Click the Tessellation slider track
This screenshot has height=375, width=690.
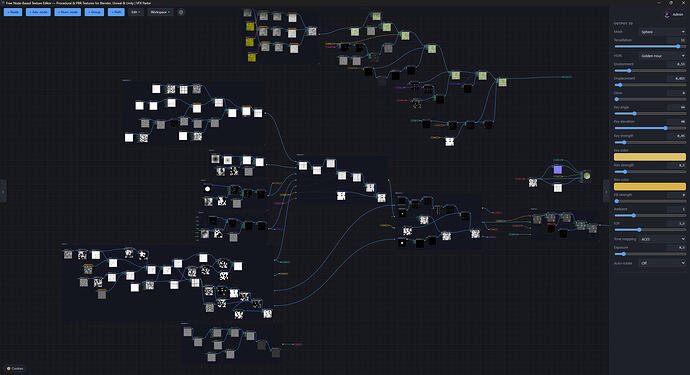coord(650,46)
